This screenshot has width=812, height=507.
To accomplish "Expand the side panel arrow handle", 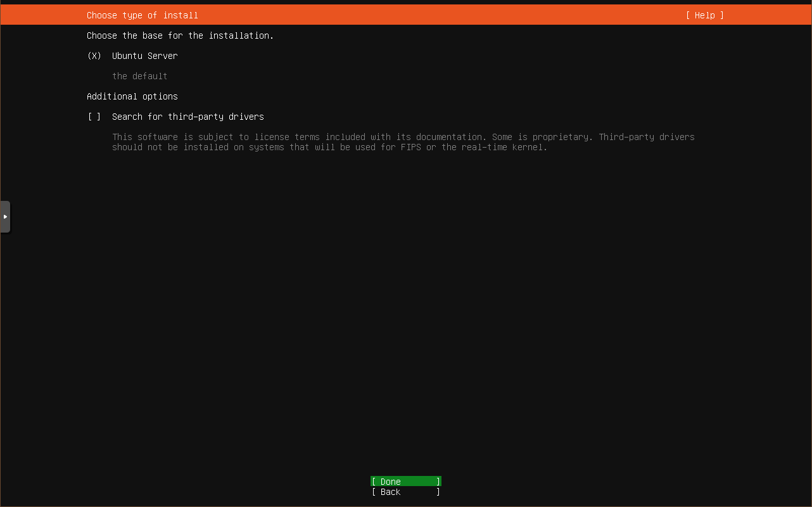I will pos(5,217).
